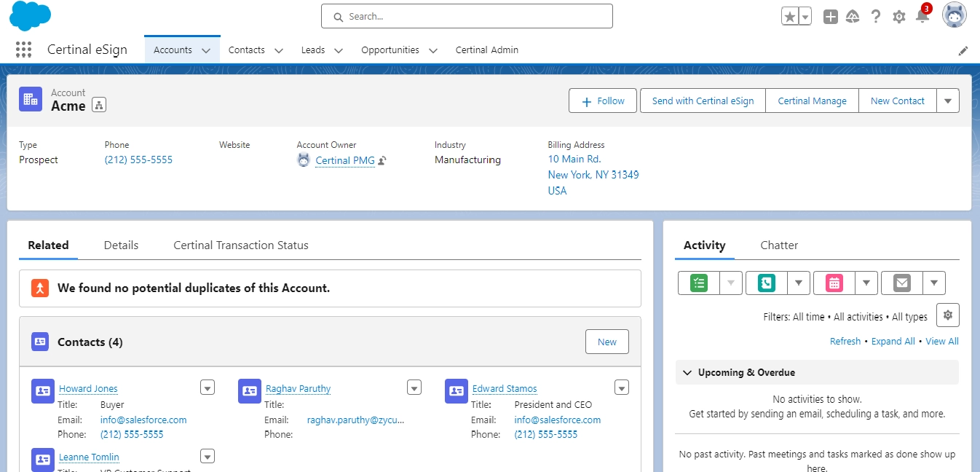Open the Certinal Transaction Status tab
The width and height of the screenshot is (980, 472).
(241, 245)
